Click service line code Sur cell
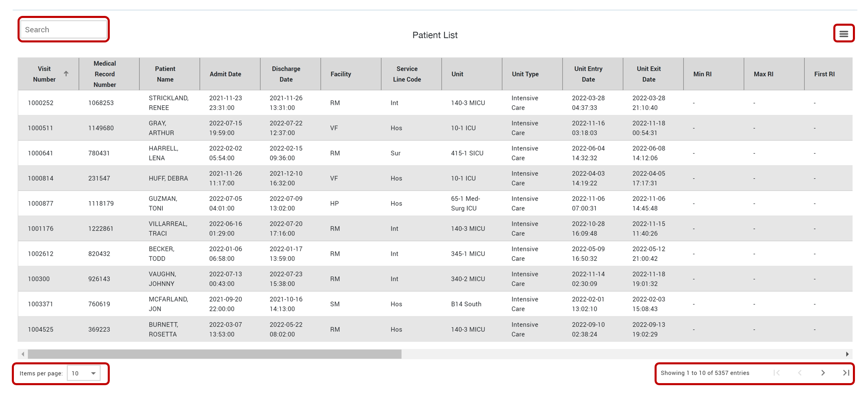 (x=395, y=153)
